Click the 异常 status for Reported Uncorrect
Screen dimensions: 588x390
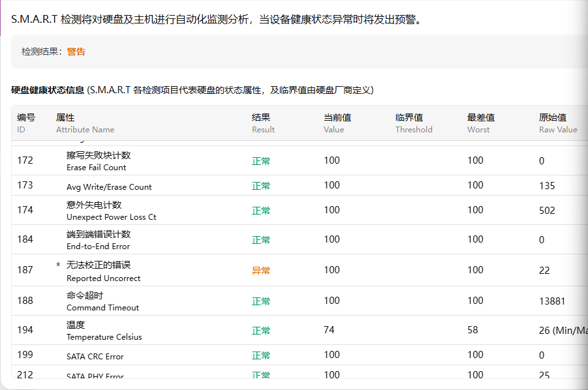point(260,270)
